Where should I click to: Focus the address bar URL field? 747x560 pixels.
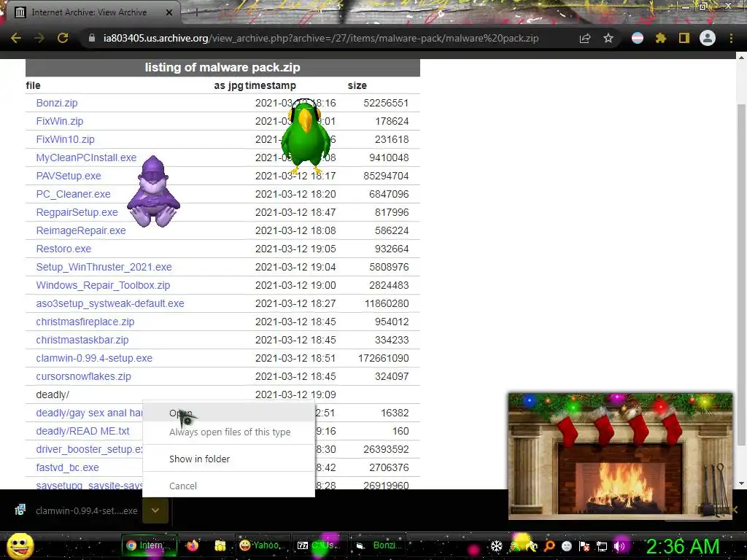pyautogui.click(x=321, y=38)
